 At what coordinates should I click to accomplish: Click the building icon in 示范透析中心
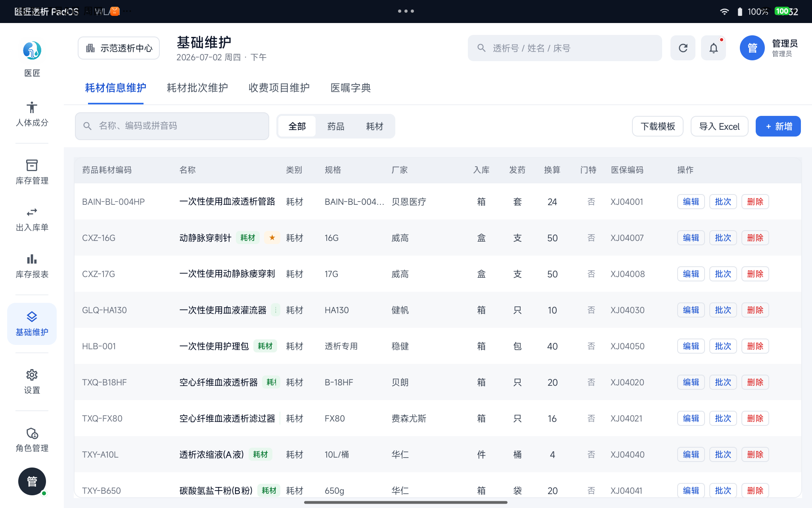90,48
